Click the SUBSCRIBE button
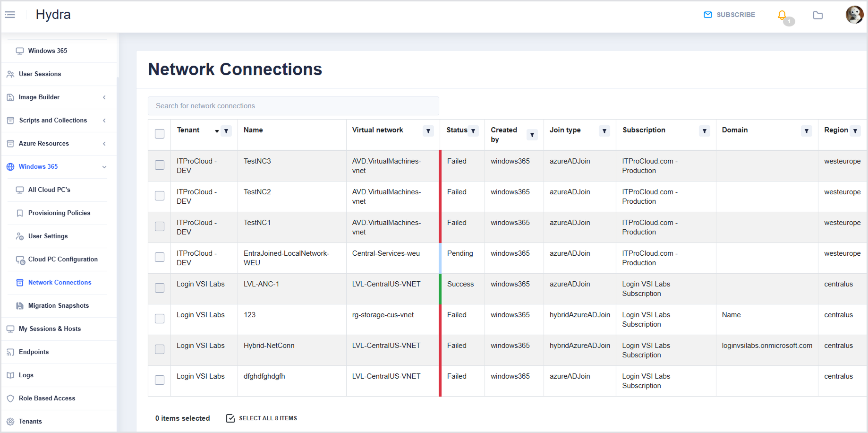This screenshot has height=433, width=868. pyautogui.click(x=730, y=15)
